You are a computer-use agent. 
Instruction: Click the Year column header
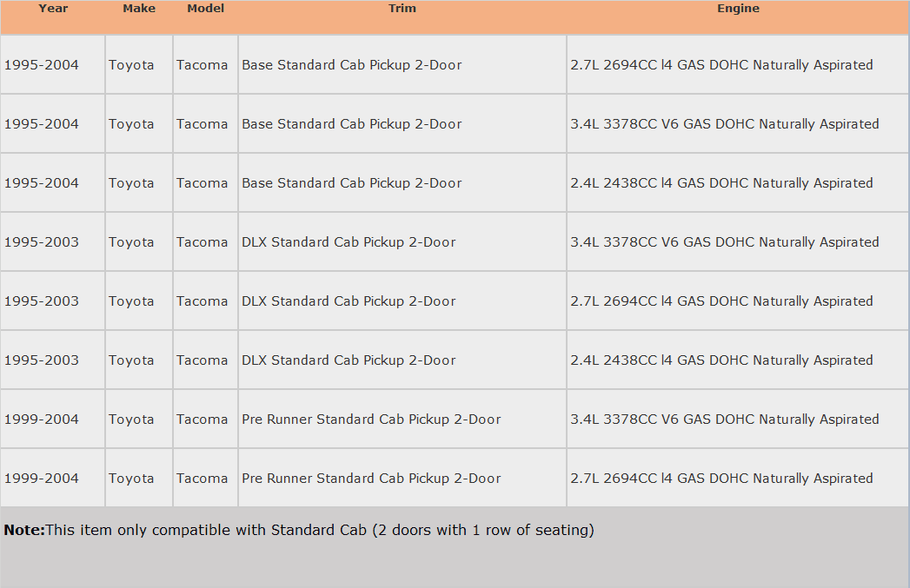pyautogui.click(x=53, y=9)
